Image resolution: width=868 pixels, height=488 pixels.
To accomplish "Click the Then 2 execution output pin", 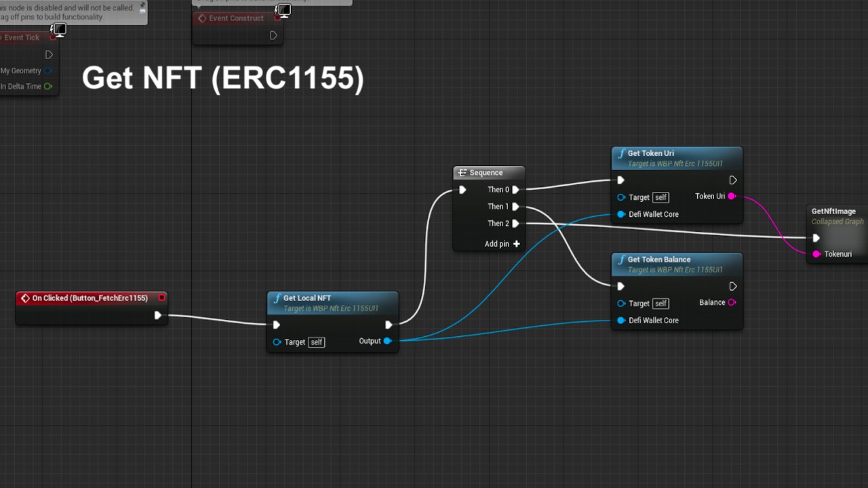I will pos(516,224).
